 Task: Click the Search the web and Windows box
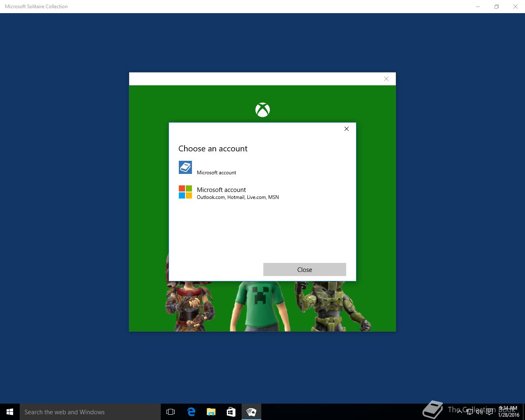tap(90, 412)
